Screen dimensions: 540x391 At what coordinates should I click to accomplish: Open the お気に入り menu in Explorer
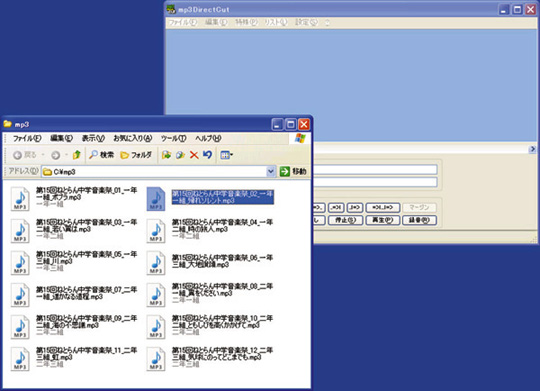133,138
